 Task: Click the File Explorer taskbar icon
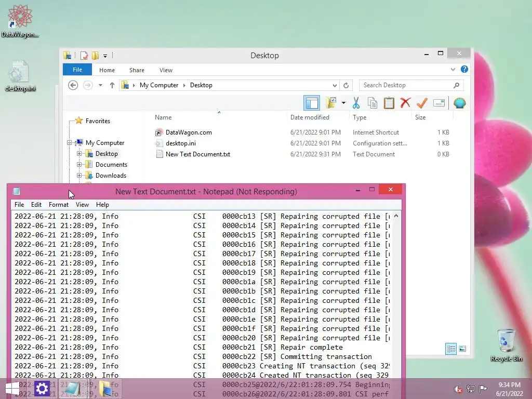[106, 389]
